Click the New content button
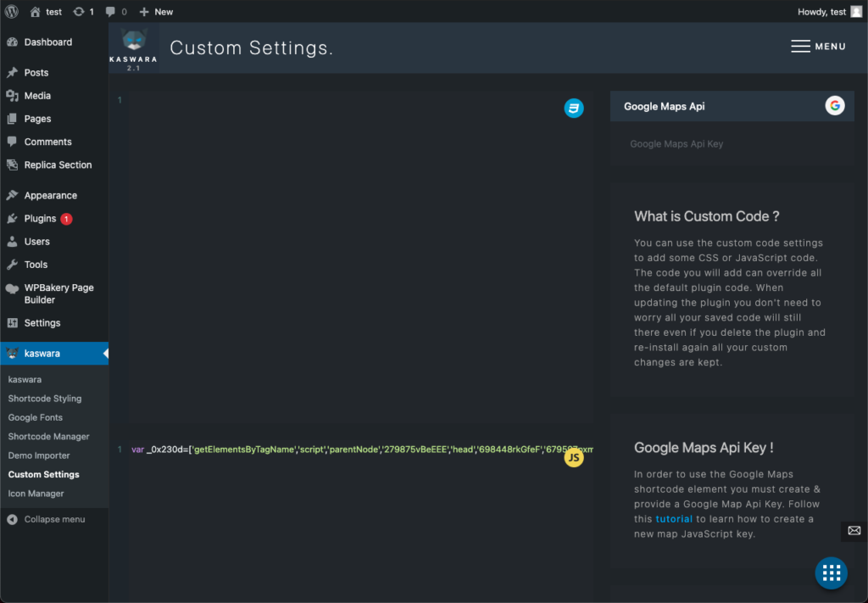 [156, 12]
